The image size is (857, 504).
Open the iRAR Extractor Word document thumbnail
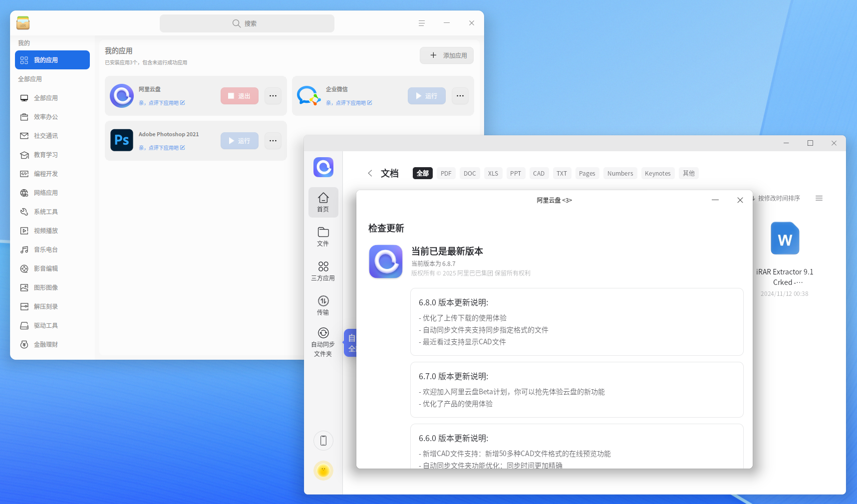point(785,239)
